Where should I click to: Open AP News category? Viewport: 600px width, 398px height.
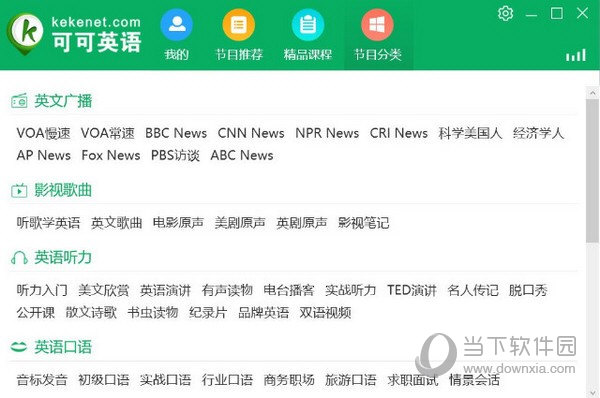(44, 155)
